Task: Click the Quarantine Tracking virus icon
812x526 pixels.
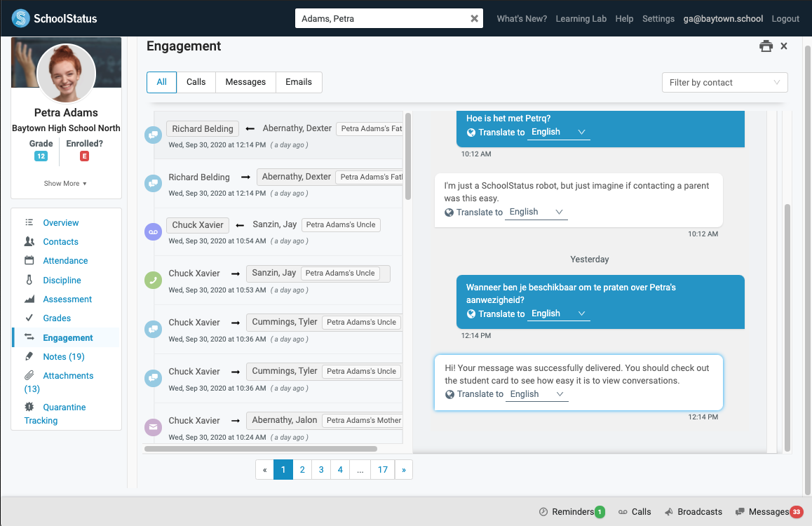Action: coord(29,407)
